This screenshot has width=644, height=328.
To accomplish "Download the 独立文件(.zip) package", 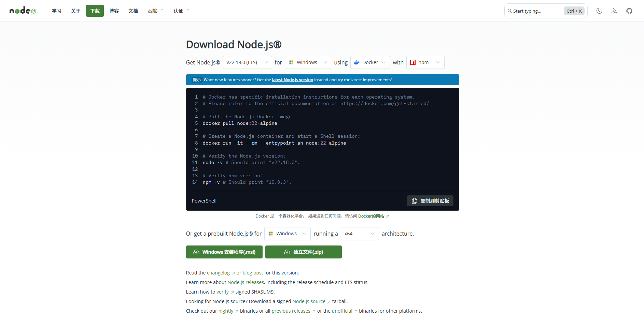I will click(303, 252).
